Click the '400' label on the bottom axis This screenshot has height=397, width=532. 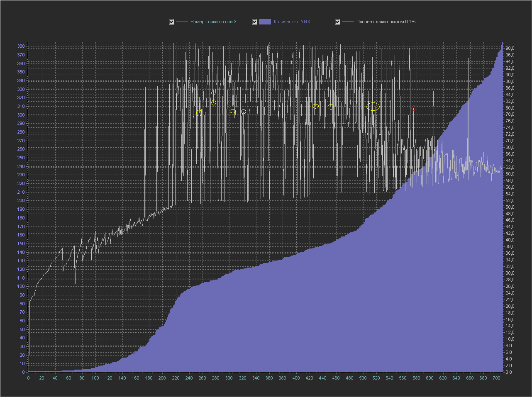tap(296, 378)
